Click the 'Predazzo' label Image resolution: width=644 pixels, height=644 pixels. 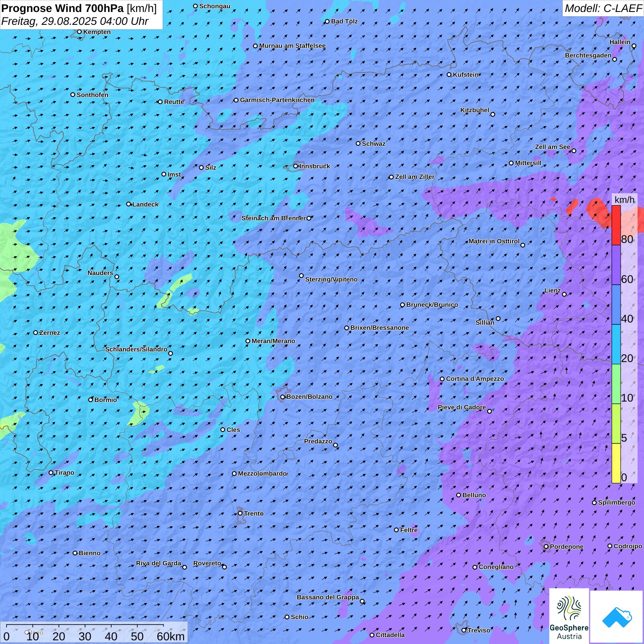tap(318, 441)
